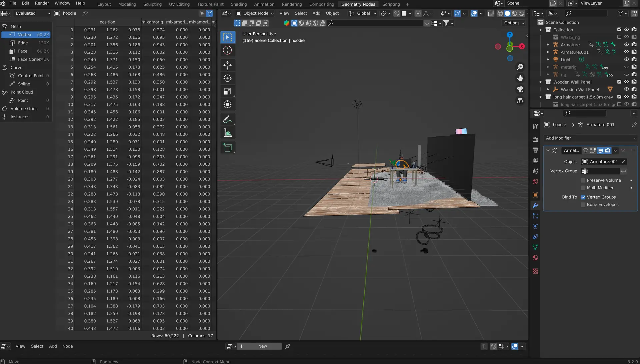Select the 3D Cursor tool

tap(227, 50)
